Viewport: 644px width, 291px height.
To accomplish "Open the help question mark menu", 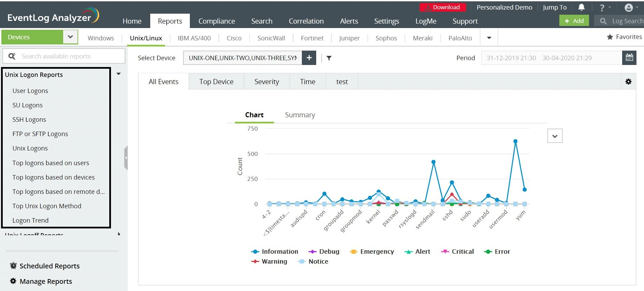I will [x=602, y=8].
